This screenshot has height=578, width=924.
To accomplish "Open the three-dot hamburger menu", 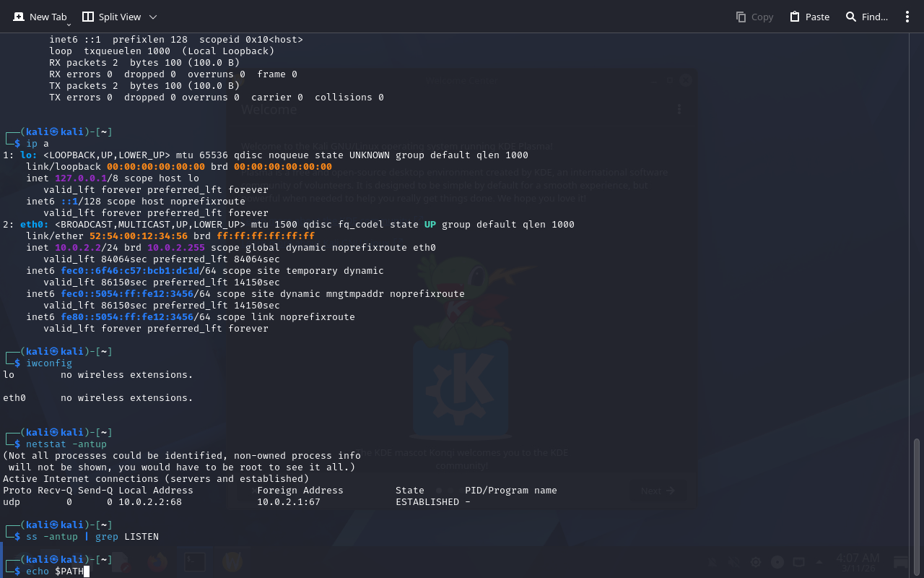I will 907,17.
